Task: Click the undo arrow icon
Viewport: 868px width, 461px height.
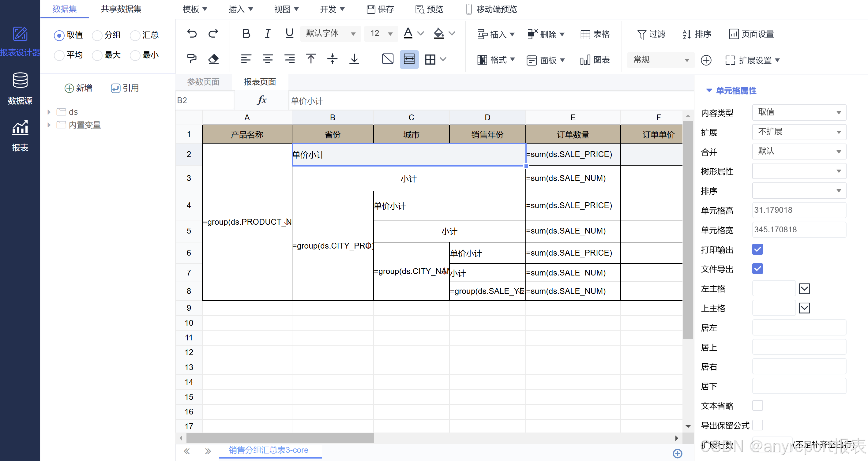Action: [x=192, y=33]
